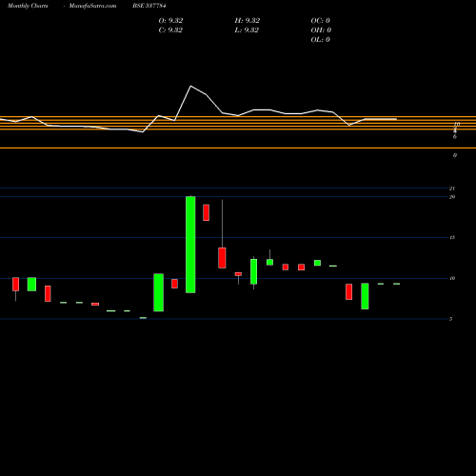This screenshot has height=476, width=476.
Task: Select the L: 9.32 low value
Action: point(247,30)
